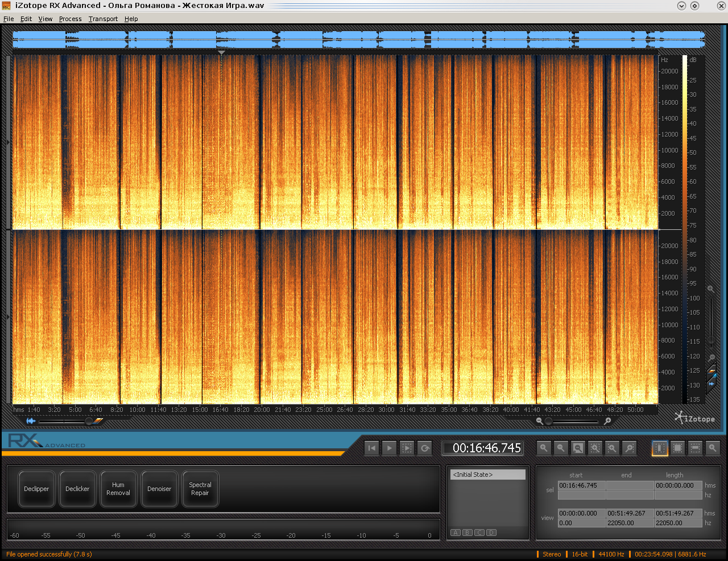Select history snapshot C
Image resolution: width=728 pixels, height=561 pixels.
point(479,533)
